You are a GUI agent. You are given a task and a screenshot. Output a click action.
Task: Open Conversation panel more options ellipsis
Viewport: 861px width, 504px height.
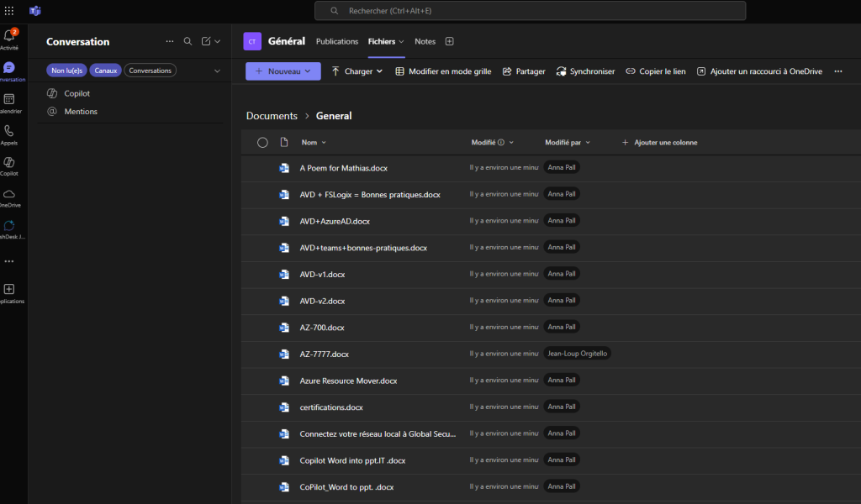170,41
